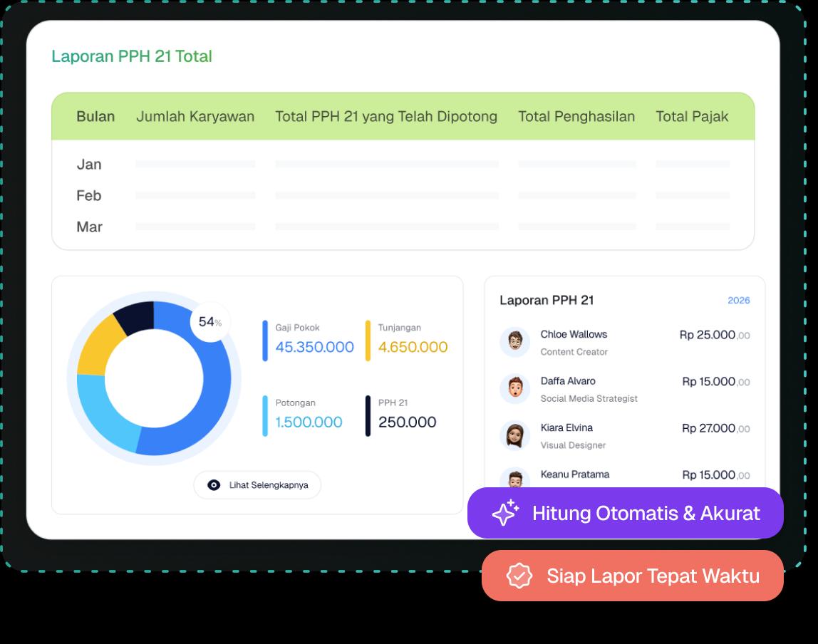
Task: Click the Laporan PPH 21 Total heading
Action: (132, 57)
